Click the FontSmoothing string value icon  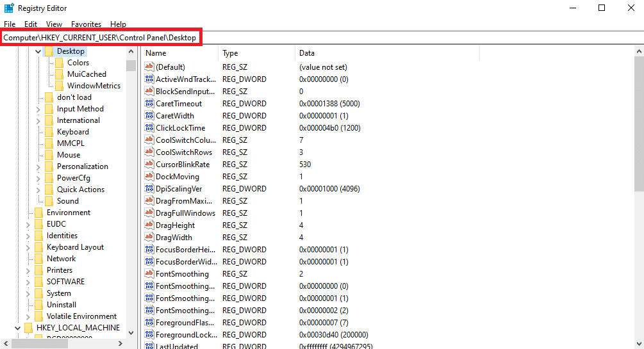tap(149, 274)
